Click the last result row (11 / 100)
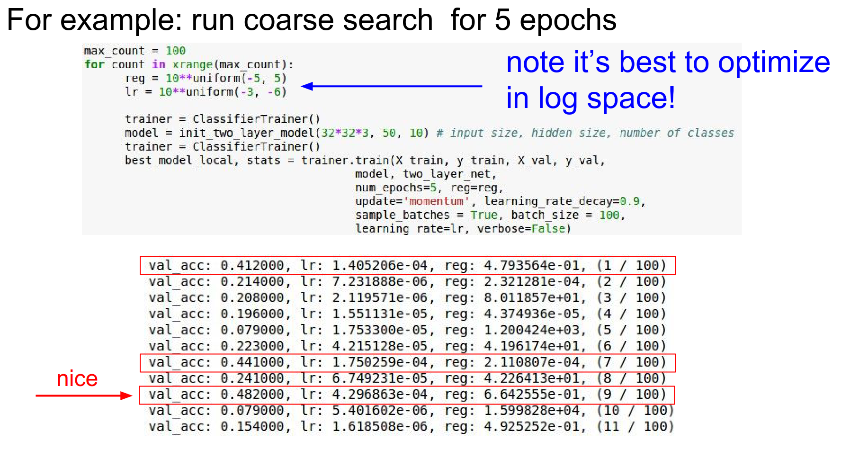868x449 pixels. [x=411, y=427]
